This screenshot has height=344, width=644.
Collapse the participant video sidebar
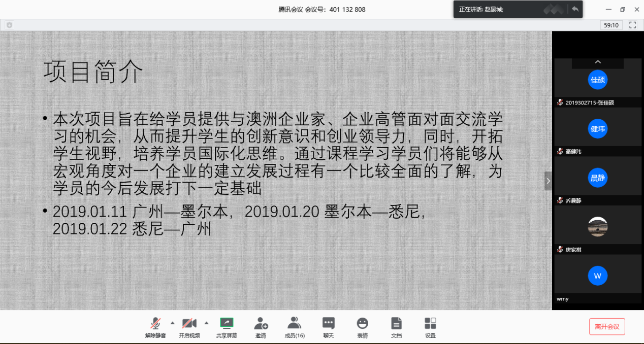[548, 181]
